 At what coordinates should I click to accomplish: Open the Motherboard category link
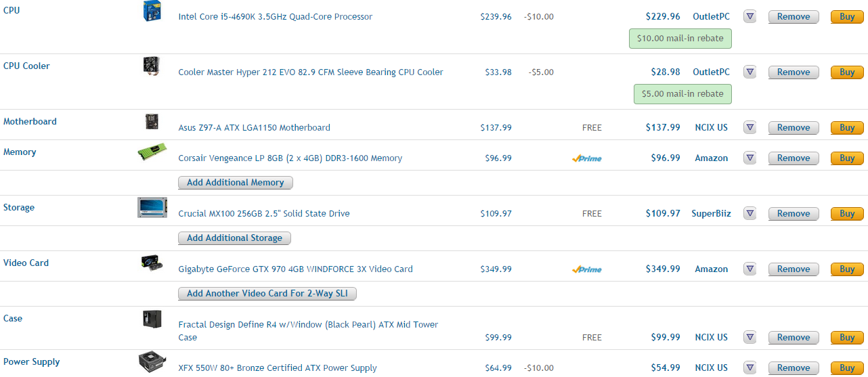coord(30,121)
